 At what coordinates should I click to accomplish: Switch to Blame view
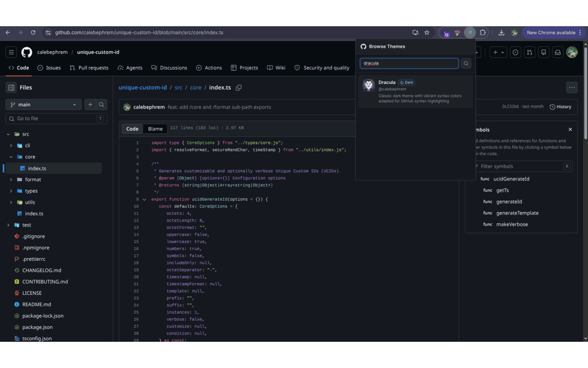[x=155, y=129]
